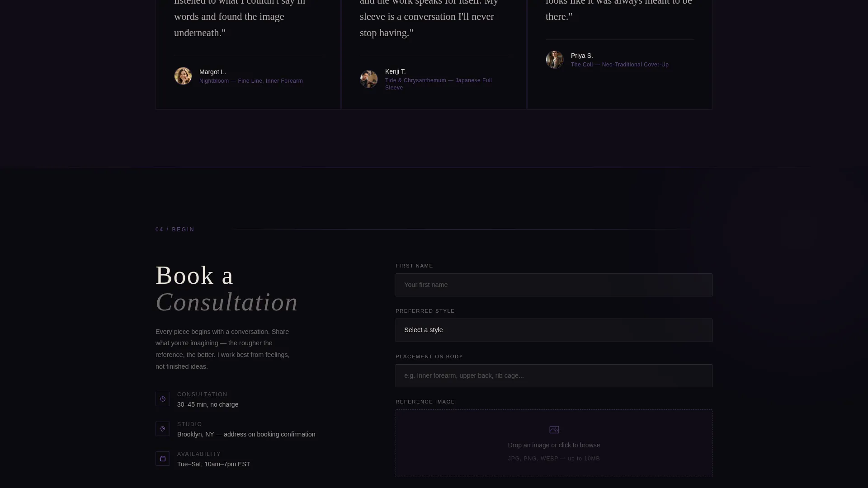Click the 'AVAILABILITY' info label

(199, 454)
